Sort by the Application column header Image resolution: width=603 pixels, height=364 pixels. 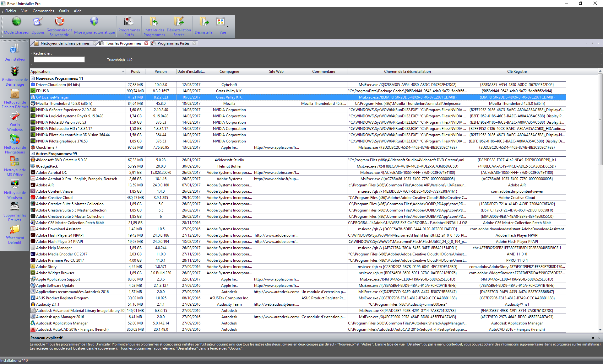coord(78,72)
